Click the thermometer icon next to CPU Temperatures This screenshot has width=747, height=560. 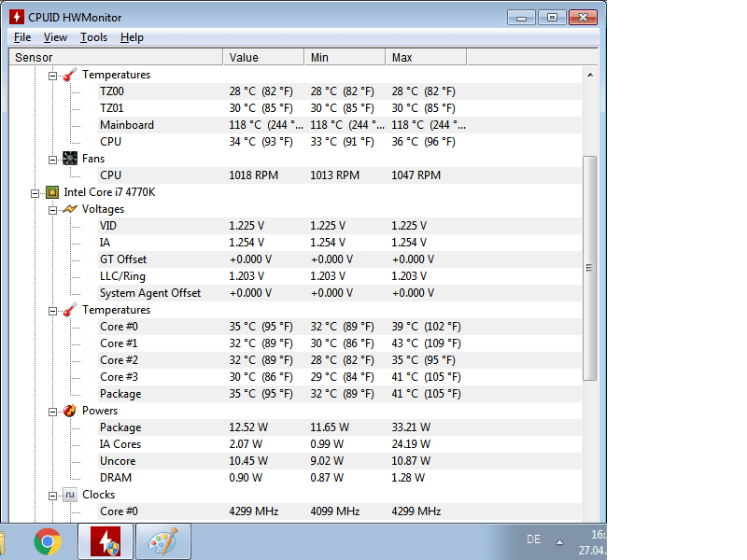(x=69, y=310)
